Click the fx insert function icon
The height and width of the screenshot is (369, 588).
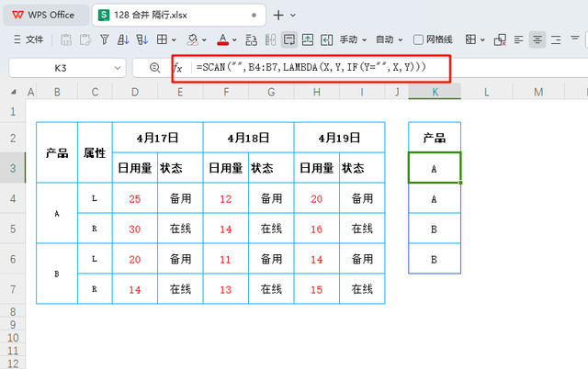pyautogui.click(x=177, y=68)
